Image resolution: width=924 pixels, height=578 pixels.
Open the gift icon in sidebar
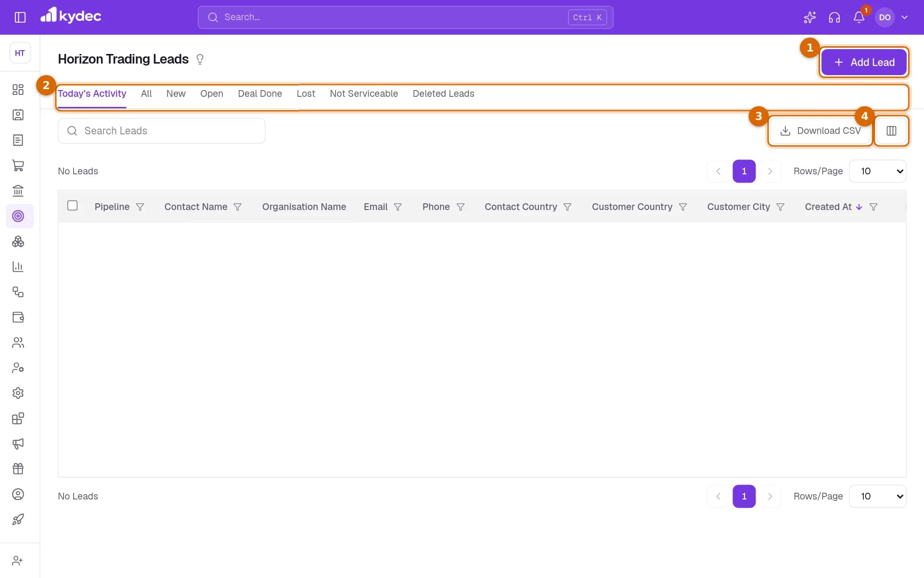pyautogui.click(x=18, y=469)
